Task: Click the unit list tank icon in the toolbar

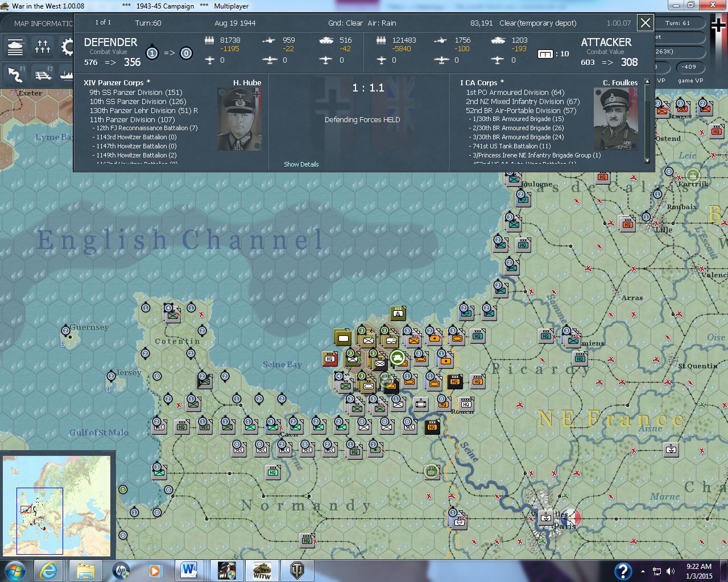Action: (x=15, y=47)
